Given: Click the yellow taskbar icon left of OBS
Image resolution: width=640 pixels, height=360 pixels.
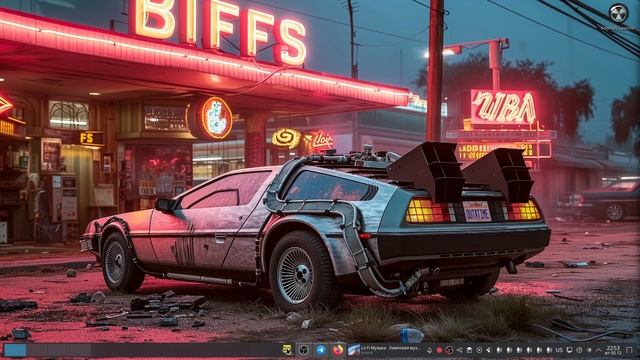Looking at the screenshot, I should point(287,350).
